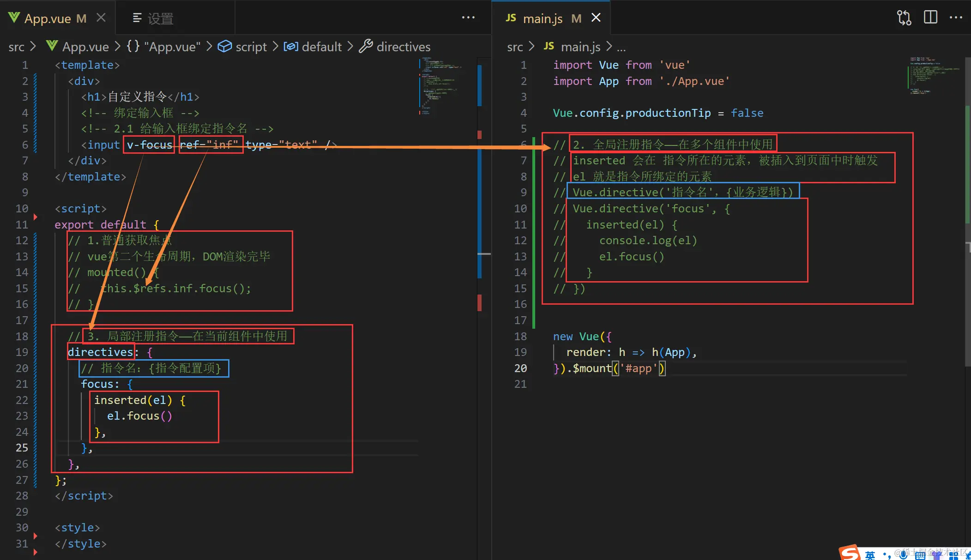Click "import App from './App.vue'" line
The height and width of the screenshot is (560, 971).
click(641, 81)
